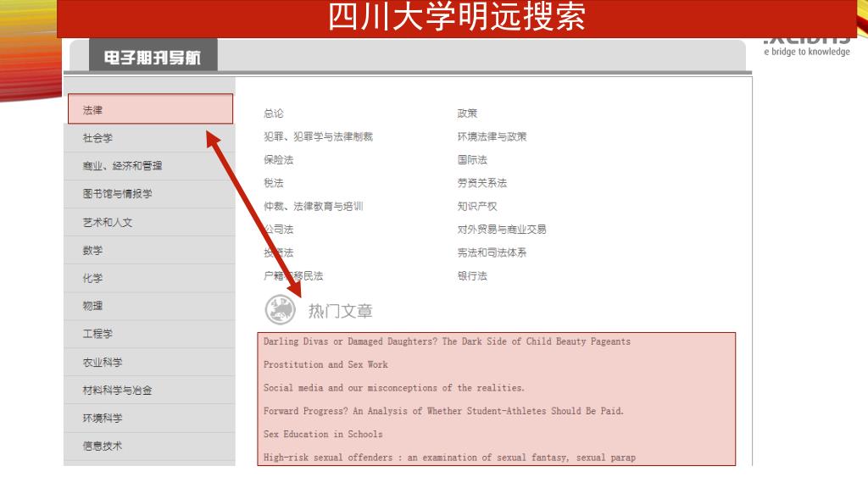Click the 银行法 link
Image resolution: width=868 pixels, height=488 pixels.
(472, 276)
